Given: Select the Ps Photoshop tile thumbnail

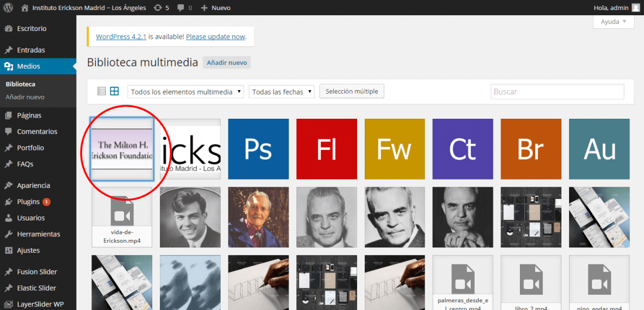Looking at the screenshot, I should tap(258, 149).
